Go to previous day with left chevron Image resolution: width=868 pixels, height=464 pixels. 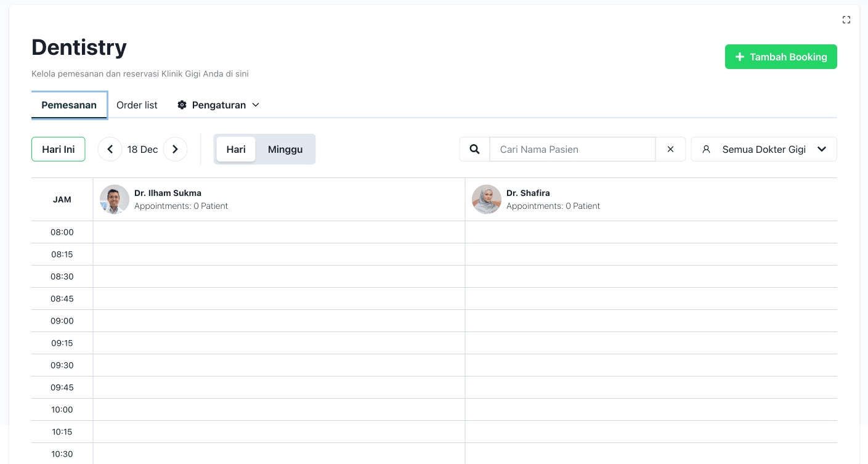tap(110, 149)
